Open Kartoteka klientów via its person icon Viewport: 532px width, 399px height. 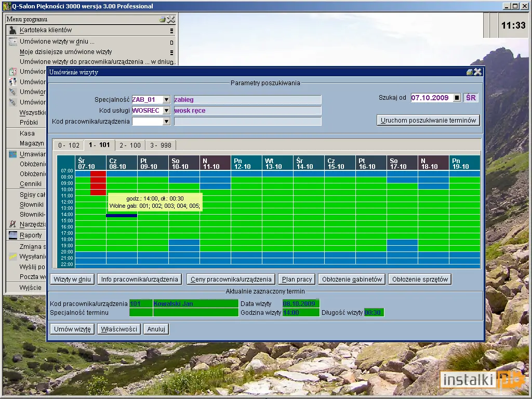pyautogui.click(x=12, y=30)
